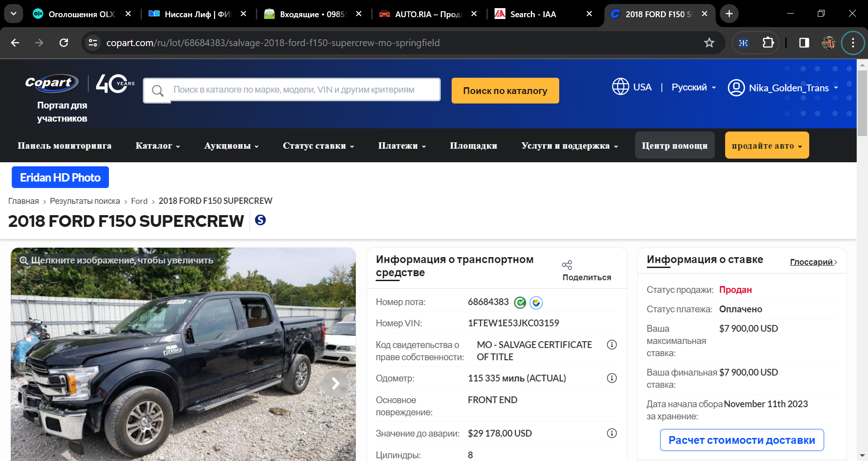Screen dimensions: 868x461
Task: Show next vehicle photo with arrow
Action: [x=335, y=384]
